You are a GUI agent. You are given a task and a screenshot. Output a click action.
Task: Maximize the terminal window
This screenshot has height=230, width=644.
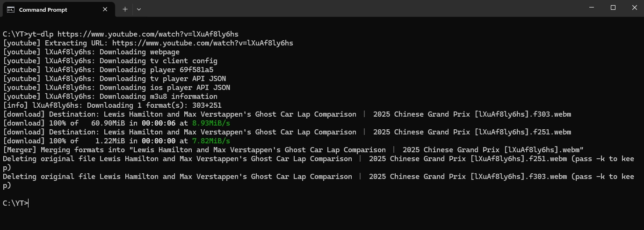tap(613, 7)
